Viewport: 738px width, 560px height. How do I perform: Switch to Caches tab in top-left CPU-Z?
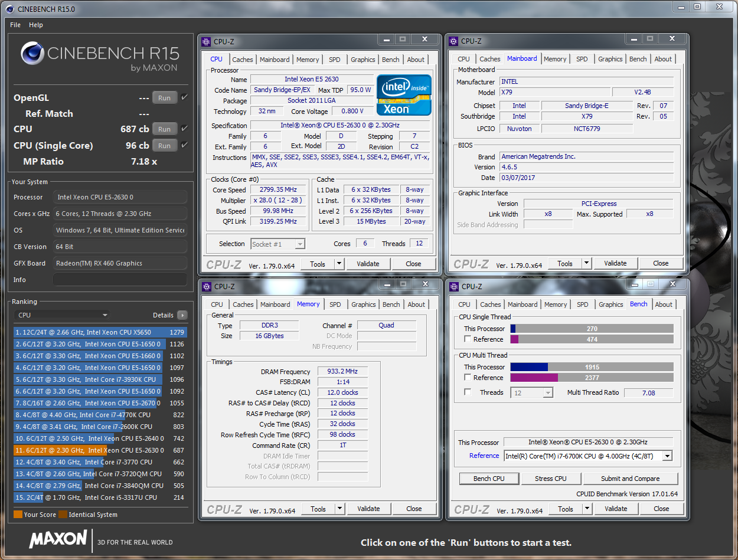coord(243,60)
